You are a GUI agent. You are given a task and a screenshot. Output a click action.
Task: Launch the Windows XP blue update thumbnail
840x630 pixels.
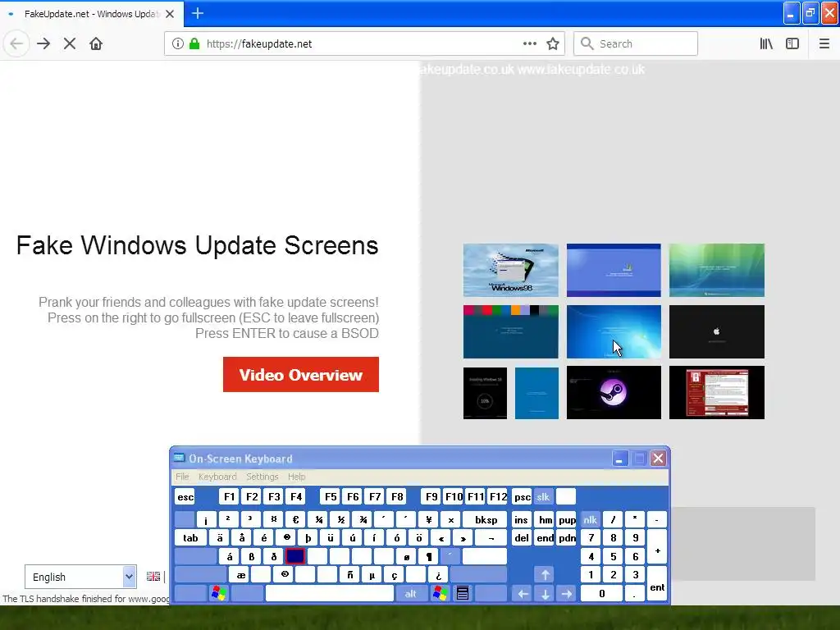click(614, 270)
